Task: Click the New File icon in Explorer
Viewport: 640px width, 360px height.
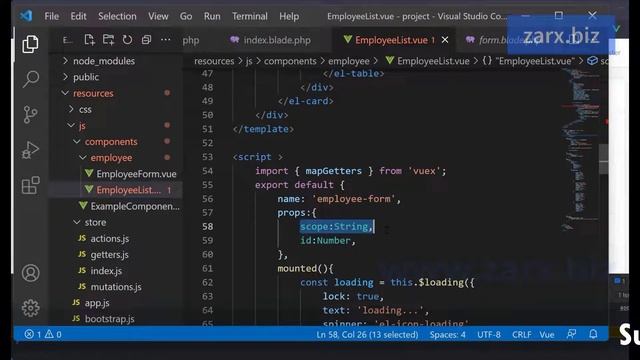Action: (89, 40)
